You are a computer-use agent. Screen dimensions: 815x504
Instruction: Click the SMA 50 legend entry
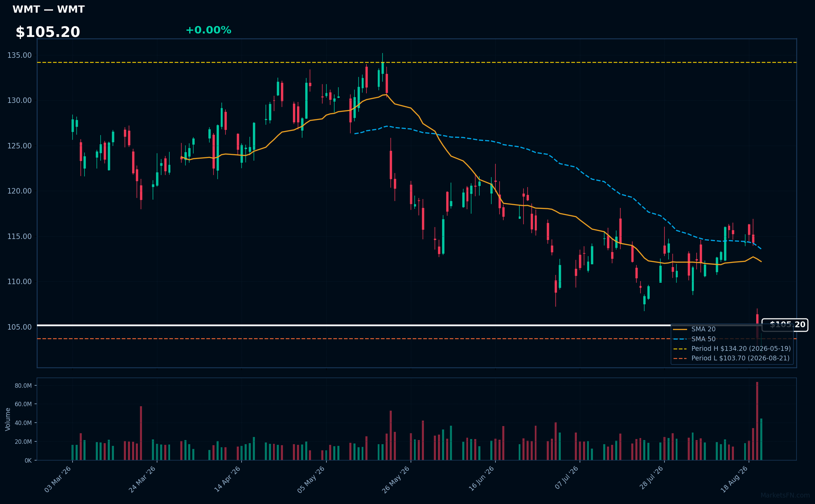pyautogui.click(x=695, y=339)
